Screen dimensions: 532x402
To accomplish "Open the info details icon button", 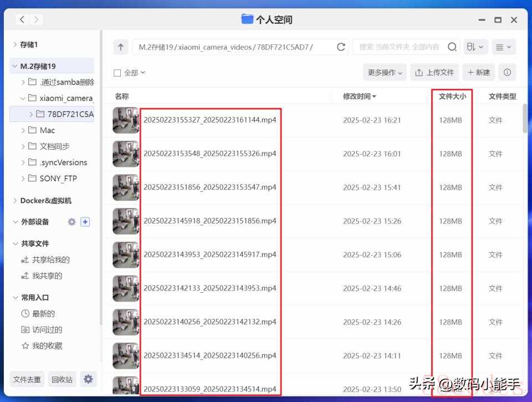I will pos(507,72).
